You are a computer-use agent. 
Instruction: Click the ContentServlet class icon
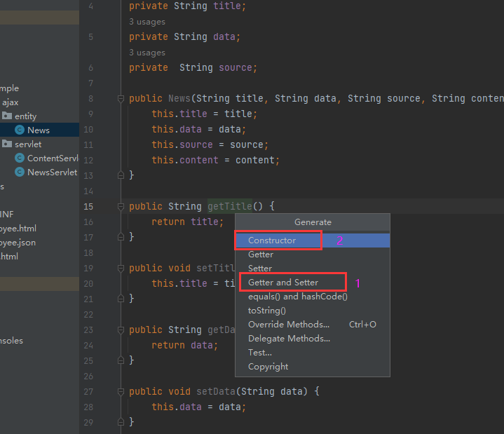(20, 158)
